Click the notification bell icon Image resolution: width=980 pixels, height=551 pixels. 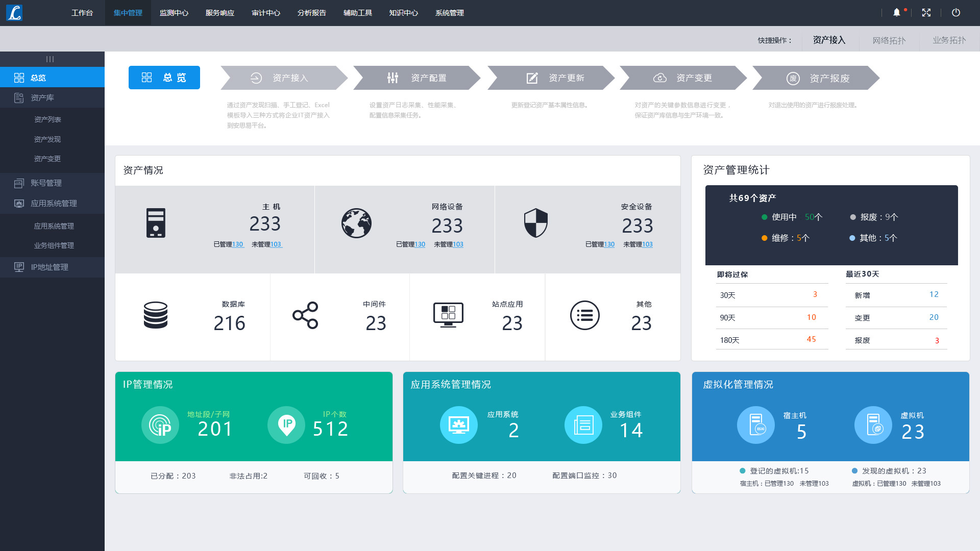897,13
